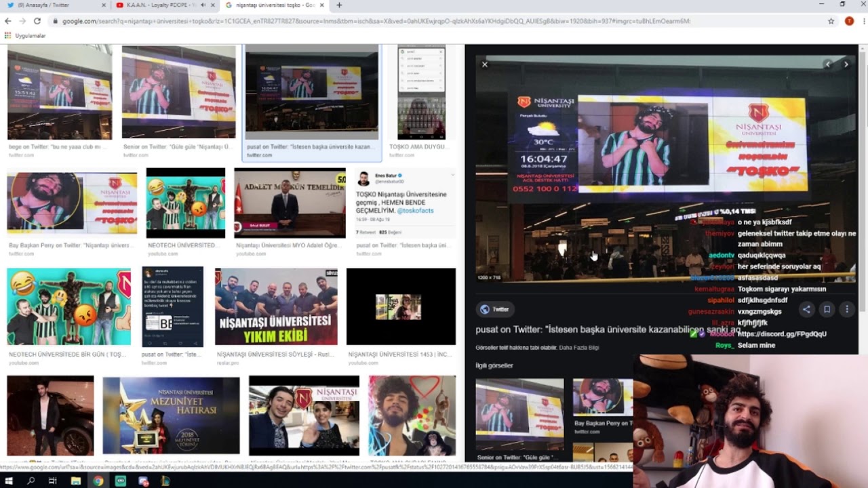Open a new browser tab
The image size is (868, 488).
(339, 5)
